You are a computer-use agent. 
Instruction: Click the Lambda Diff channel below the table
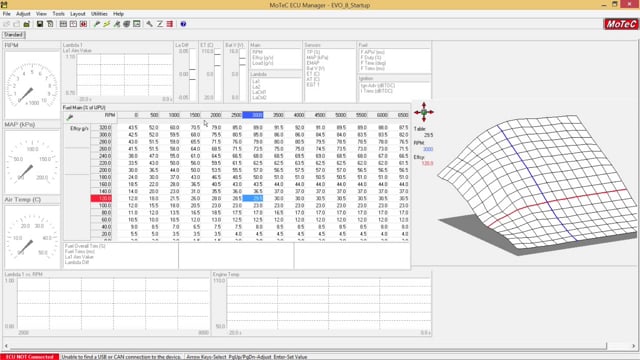pos(77,262)
